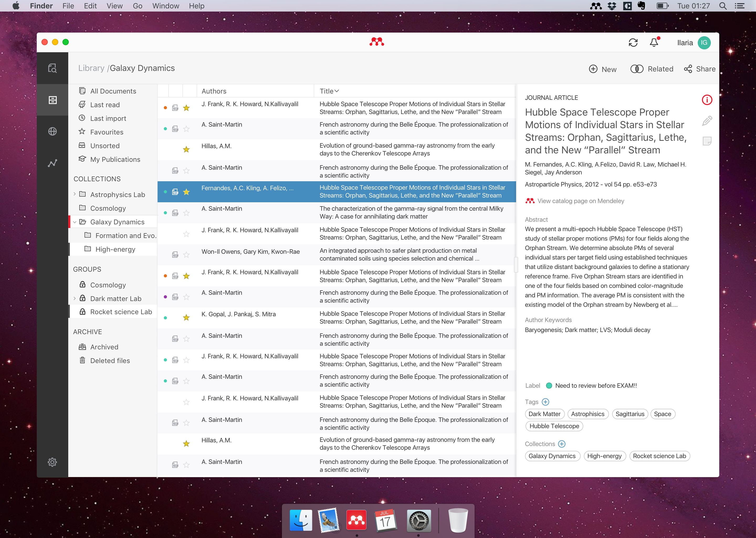Collapse the Galaxy Dynamics collection

pos(75,222)
